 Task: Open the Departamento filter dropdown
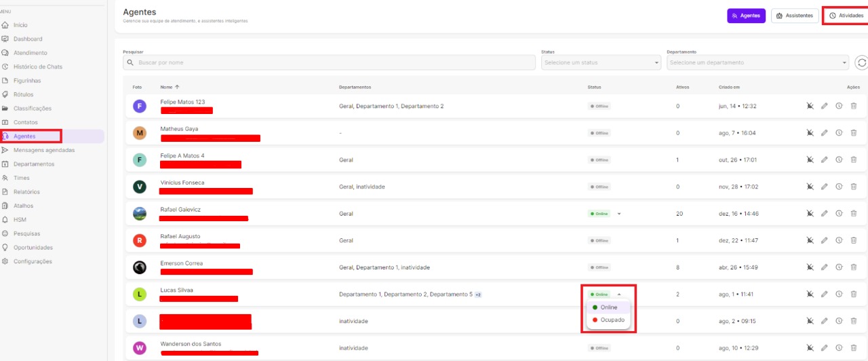tap(757, 62)
